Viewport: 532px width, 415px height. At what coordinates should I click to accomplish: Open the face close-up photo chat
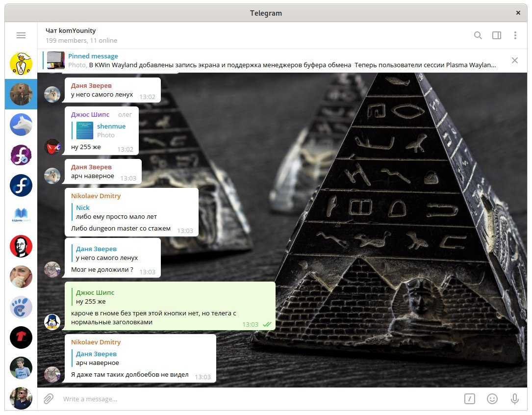coord(21,277)
